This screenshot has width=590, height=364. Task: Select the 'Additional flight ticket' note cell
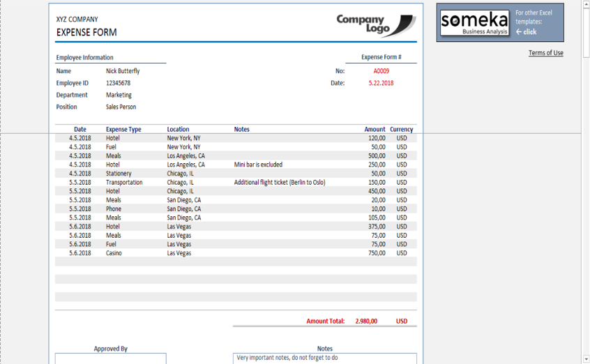[x=279, y=183]
